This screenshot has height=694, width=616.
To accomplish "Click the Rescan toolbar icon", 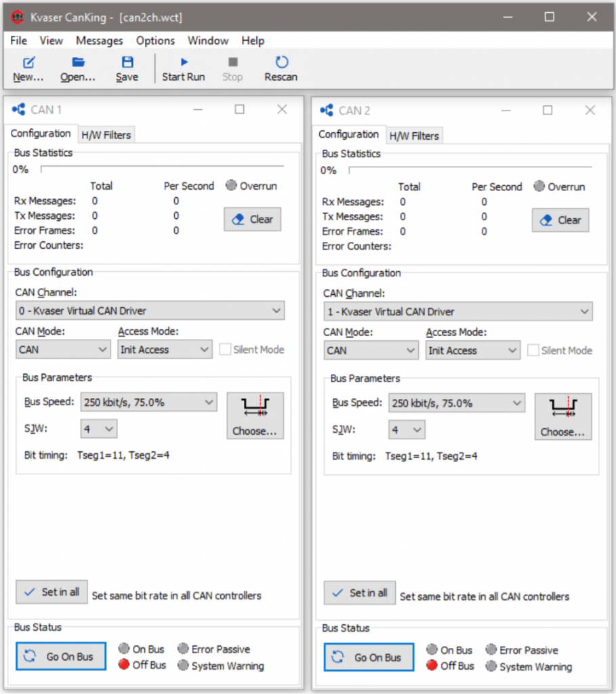I will (x=280, y=68).
